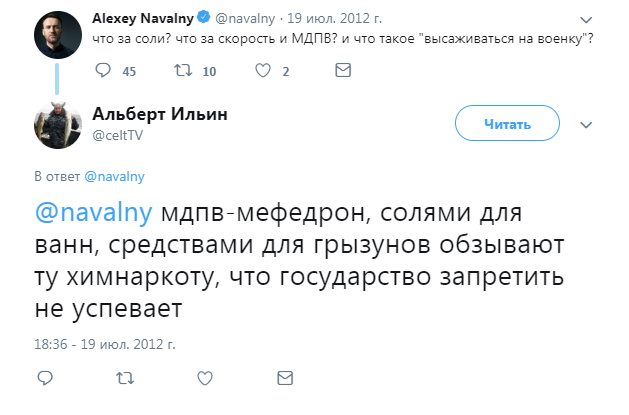Screen dimensions: 629x415
Task: Like Navalny's tweet with 2 likes
Action: pyautogui.click(x=263, y=71)
